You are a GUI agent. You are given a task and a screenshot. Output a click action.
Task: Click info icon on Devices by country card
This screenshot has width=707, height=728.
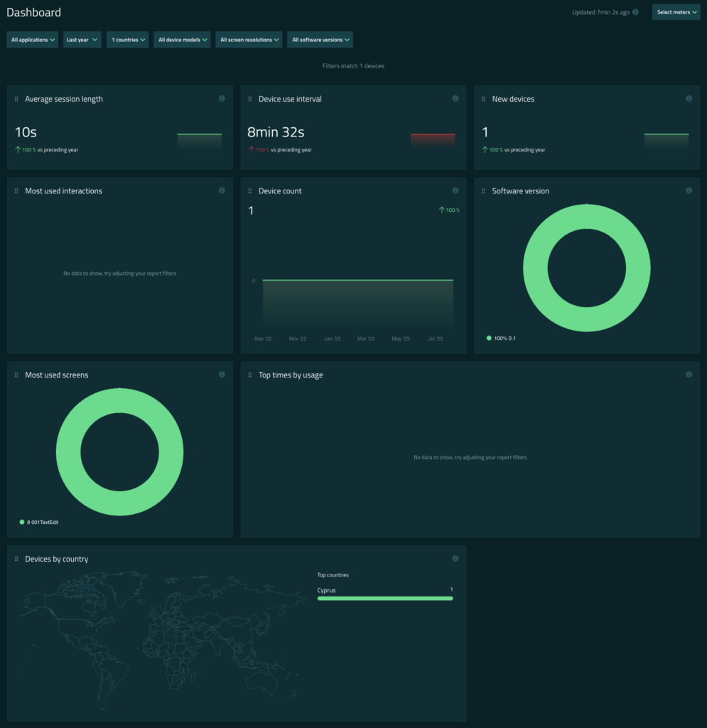[455, 559]
